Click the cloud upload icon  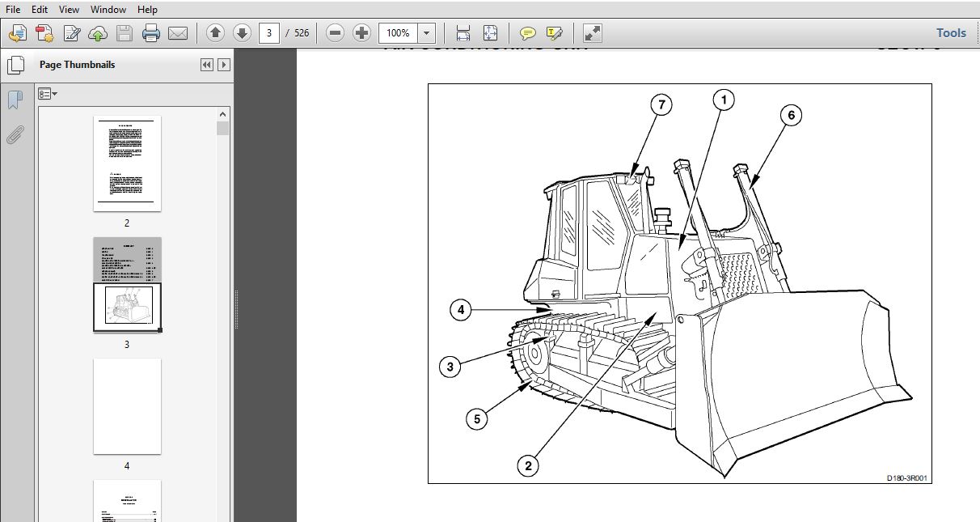[98, 33]
